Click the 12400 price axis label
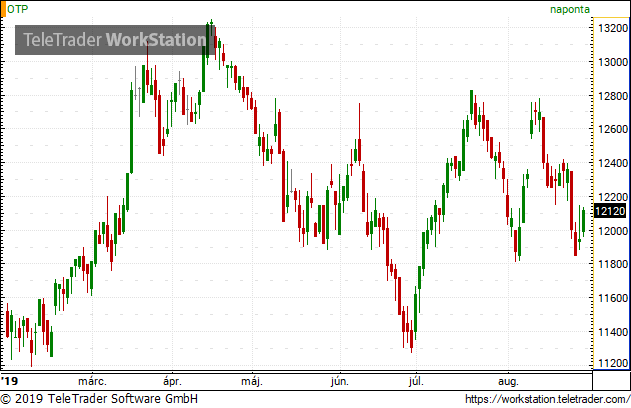 tap(613, 163)
